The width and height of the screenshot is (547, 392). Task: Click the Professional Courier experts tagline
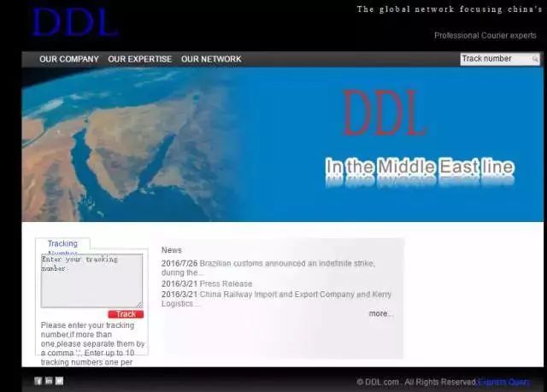click(485, 36)
